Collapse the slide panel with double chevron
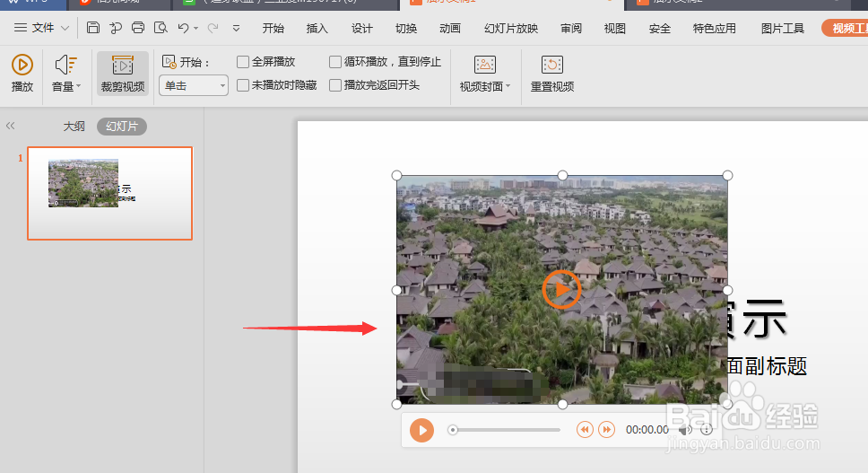 (10, 127)
